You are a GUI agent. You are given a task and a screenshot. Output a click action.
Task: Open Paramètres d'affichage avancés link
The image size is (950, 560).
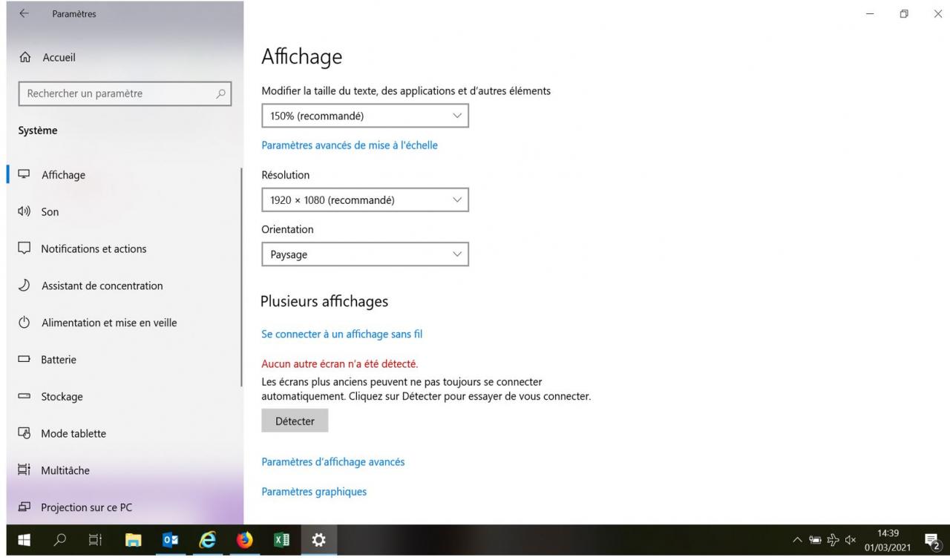[x=333, y=462]
